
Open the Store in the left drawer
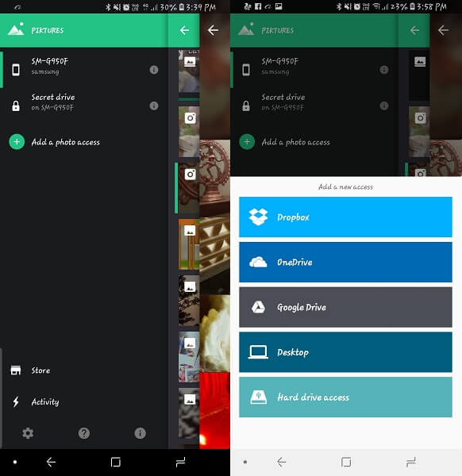[x=84, y=370]
